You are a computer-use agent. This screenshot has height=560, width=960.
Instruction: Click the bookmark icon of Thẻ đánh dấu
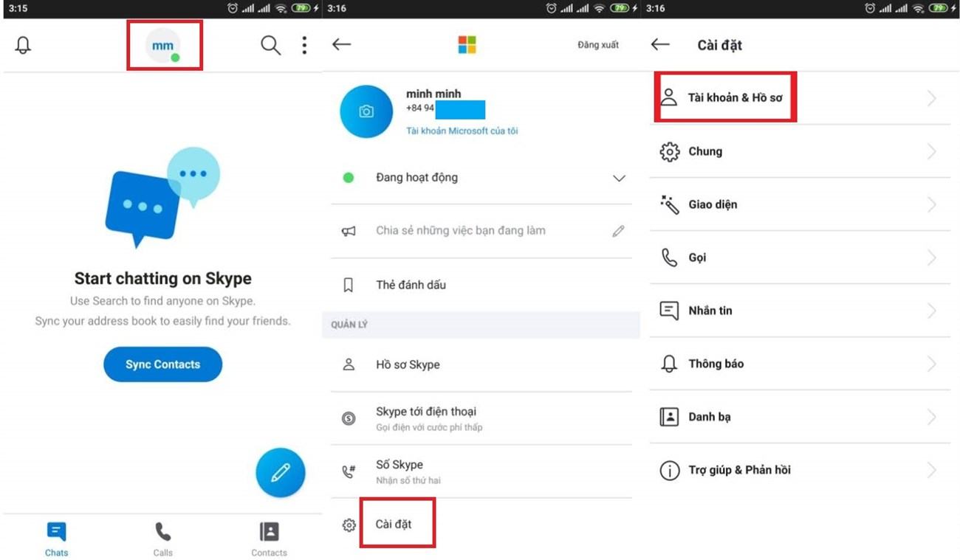pyautogui.click(x=349, y=285)
